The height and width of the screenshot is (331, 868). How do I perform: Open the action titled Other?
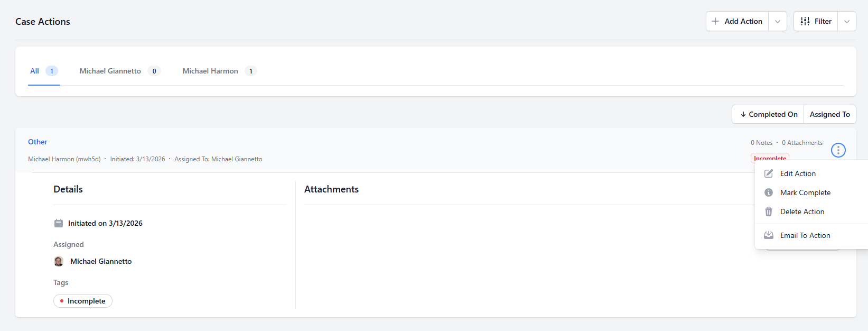tap(38, 142)
